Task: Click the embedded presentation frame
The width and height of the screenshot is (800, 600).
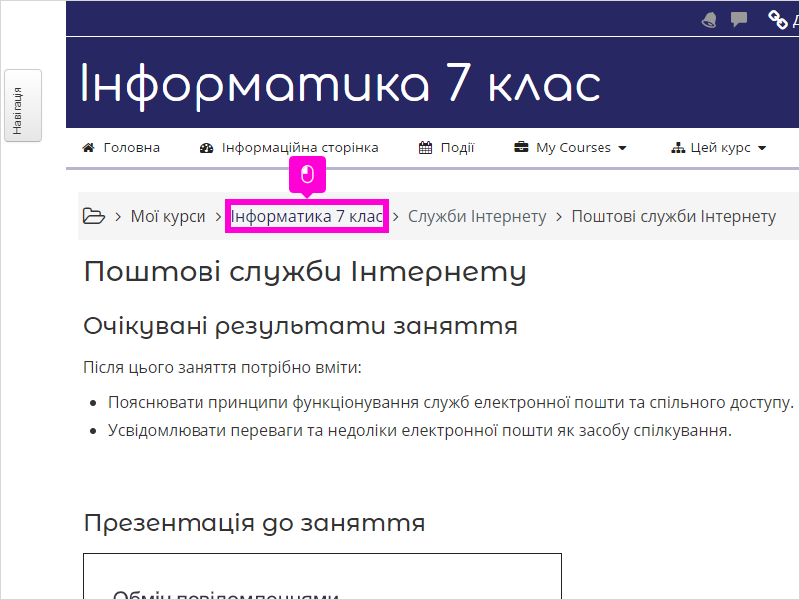Action: pyautogui.click(x=322, y=576)
